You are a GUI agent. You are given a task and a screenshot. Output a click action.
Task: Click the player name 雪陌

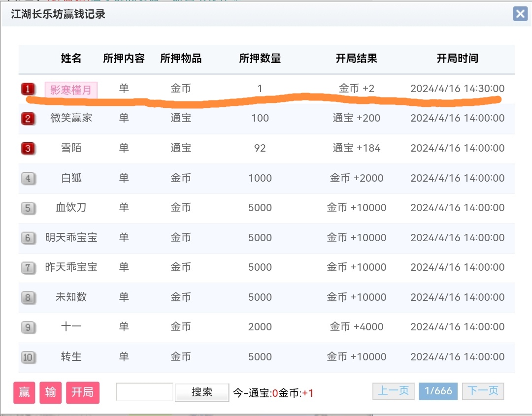[71, 148]
